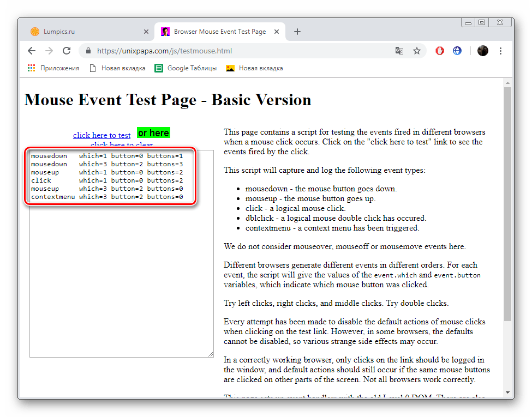Close the Browser Mouse Event Test Page tab
Viewport: 532px width, 417px height.
point(277,32)
